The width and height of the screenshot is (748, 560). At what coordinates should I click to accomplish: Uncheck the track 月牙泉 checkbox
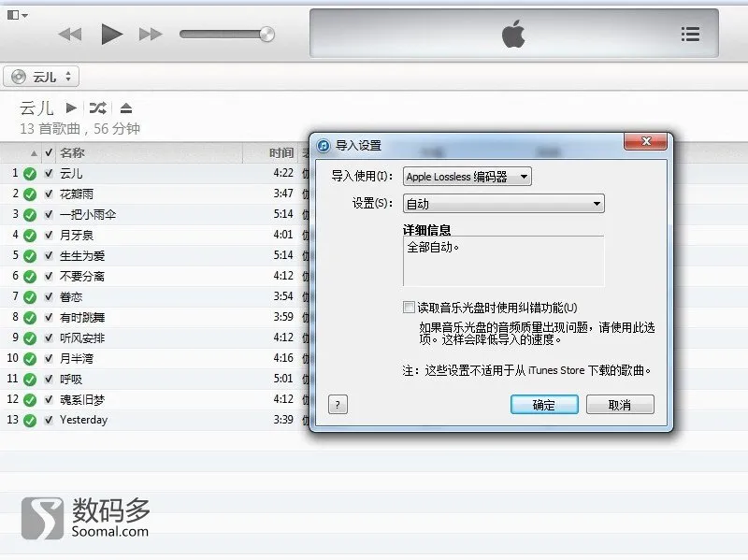click(49, 235)
